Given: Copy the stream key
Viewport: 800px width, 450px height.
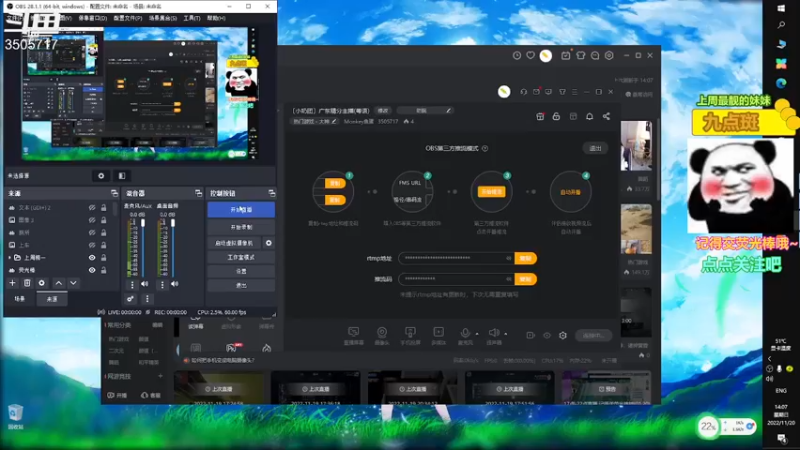Looking at the screenshot, I should [526, 279].
